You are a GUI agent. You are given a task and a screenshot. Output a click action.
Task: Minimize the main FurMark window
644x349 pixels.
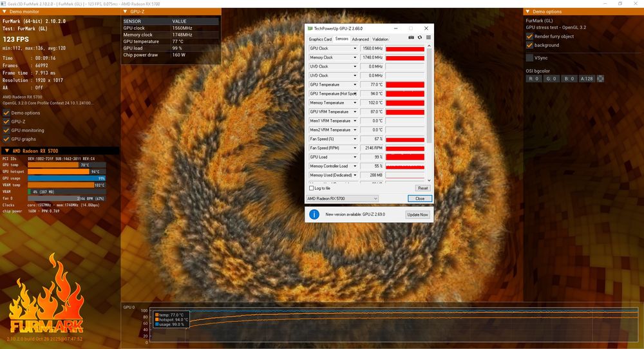605,4
